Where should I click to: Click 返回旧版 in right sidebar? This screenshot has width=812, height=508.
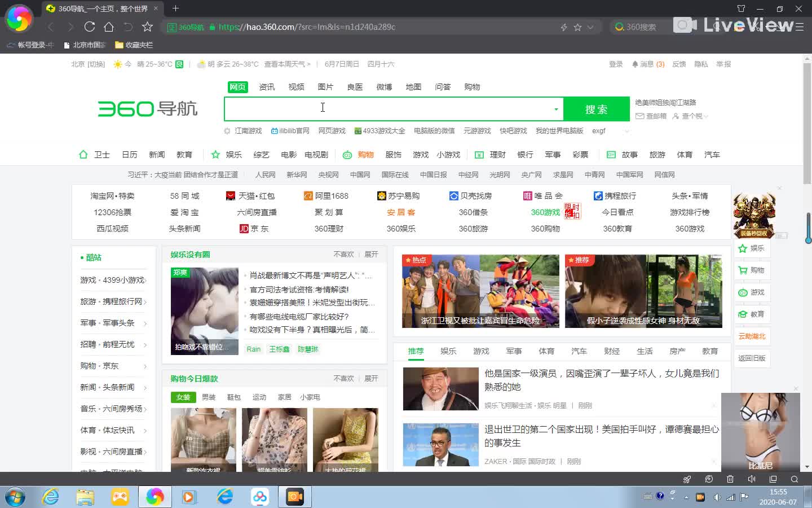click(751, 358)
